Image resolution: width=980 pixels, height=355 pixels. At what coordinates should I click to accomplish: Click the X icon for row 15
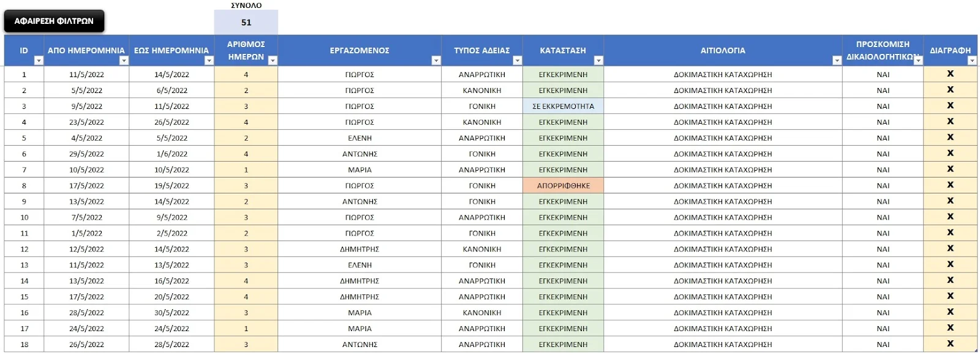click(950, 296)
